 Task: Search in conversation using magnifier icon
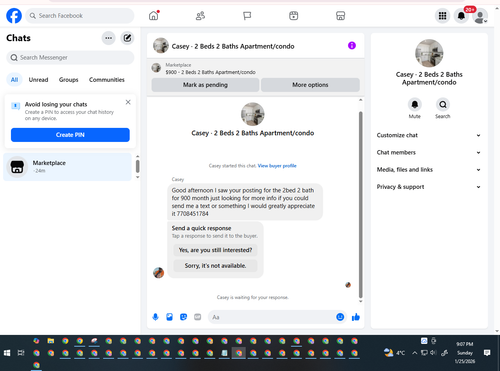tap(443, 105)
